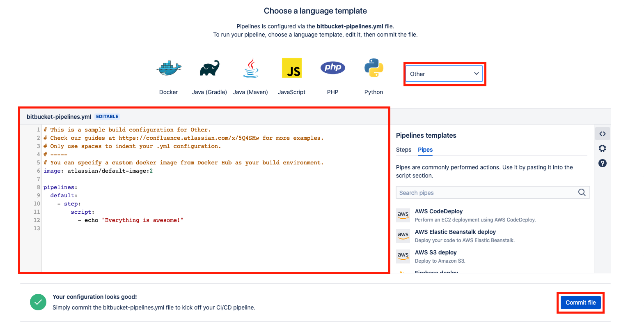Click the AWS S3 deploy pipe logo
644x328 pixels.
tap(403, 256)
